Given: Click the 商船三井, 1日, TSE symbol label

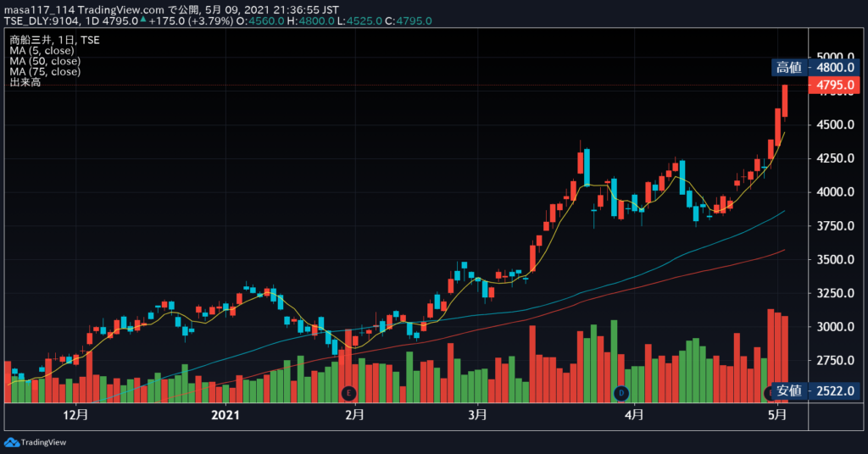Looking at the screenshot, I should (x=54, y=40).
